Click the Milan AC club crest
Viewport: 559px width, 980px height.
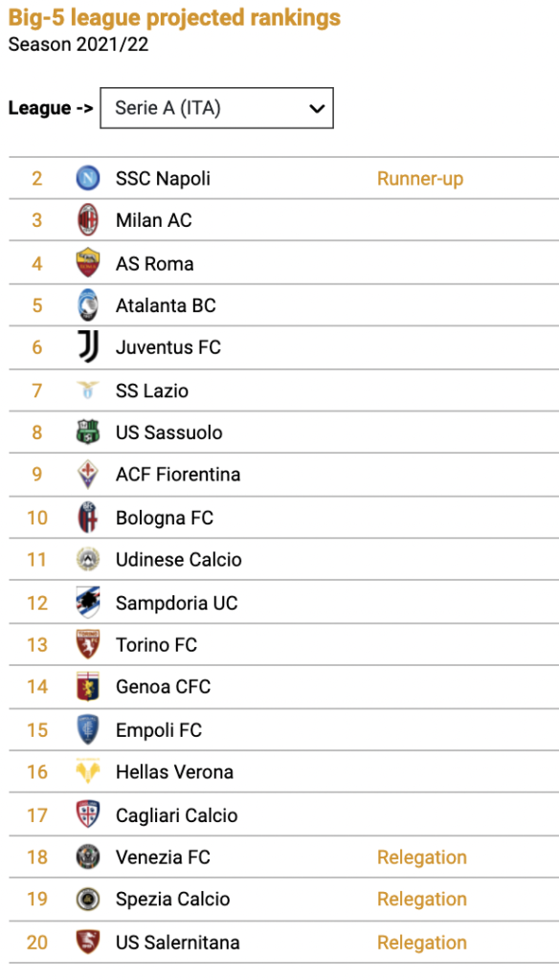point(87,220)
